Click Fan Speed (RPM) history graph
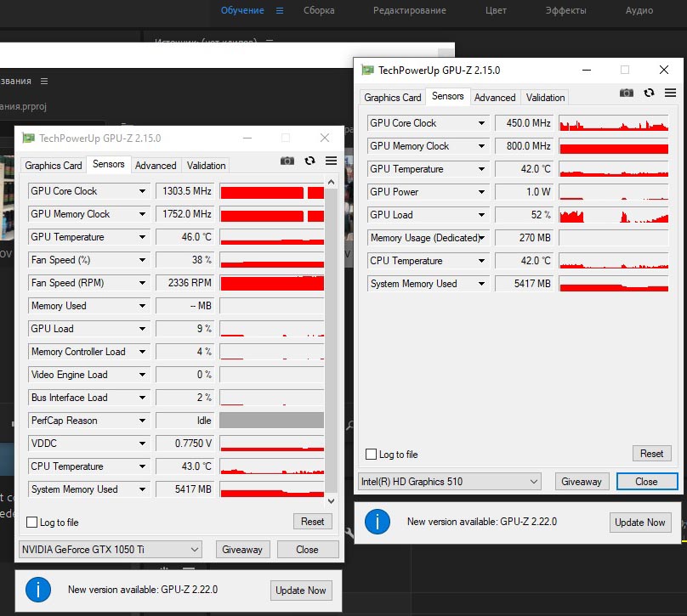 click(x=272, y=283)
